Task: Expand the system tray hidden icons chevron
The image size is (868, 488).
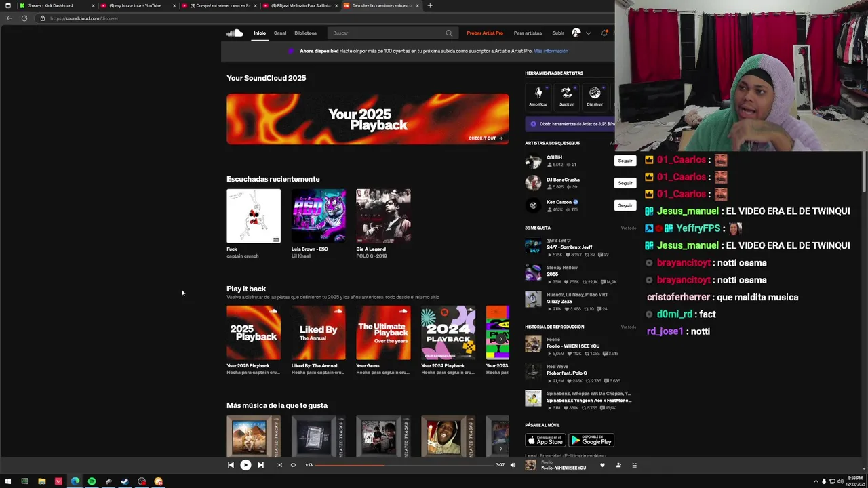Action: (816, 481)
